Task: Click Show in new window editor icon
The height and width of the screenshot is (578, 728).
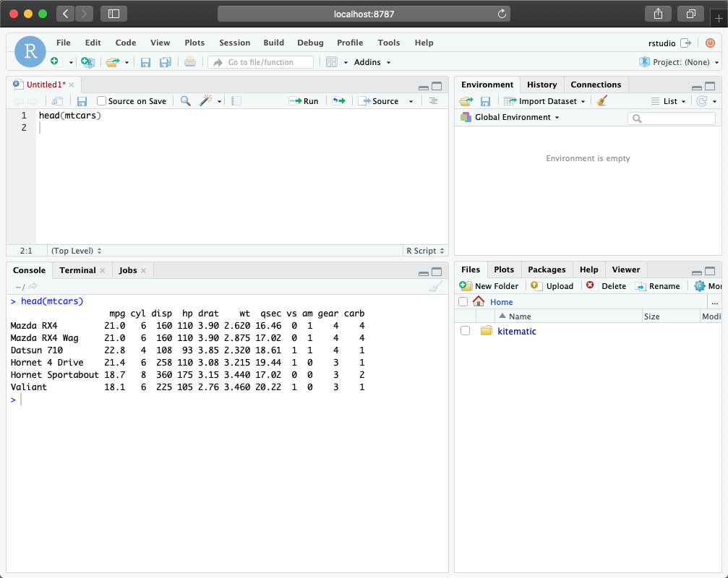Action: (x=57, y=100)
